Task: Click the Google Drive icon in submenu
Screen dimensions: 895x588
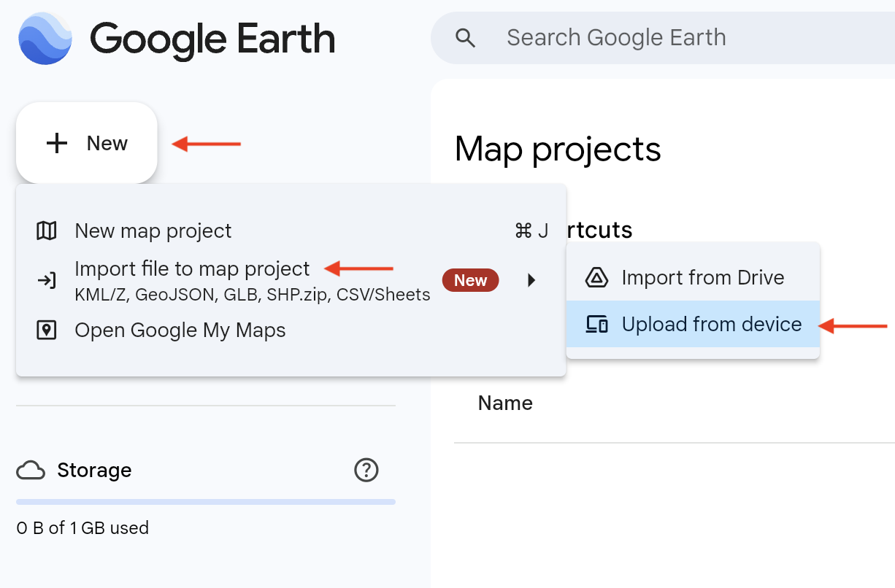Action: tap(596, 277)
